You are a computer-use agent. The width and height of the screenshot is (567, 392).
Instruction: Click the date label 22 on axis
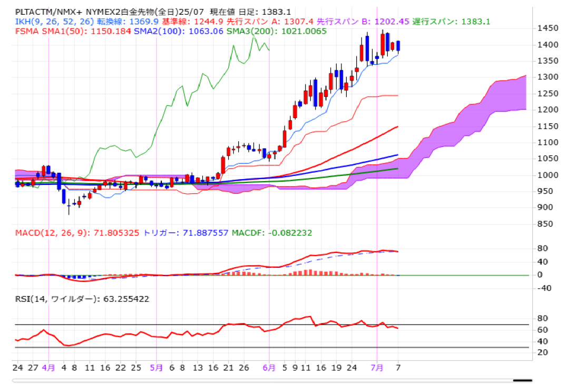pyautogui.click(x=121, y=368)
